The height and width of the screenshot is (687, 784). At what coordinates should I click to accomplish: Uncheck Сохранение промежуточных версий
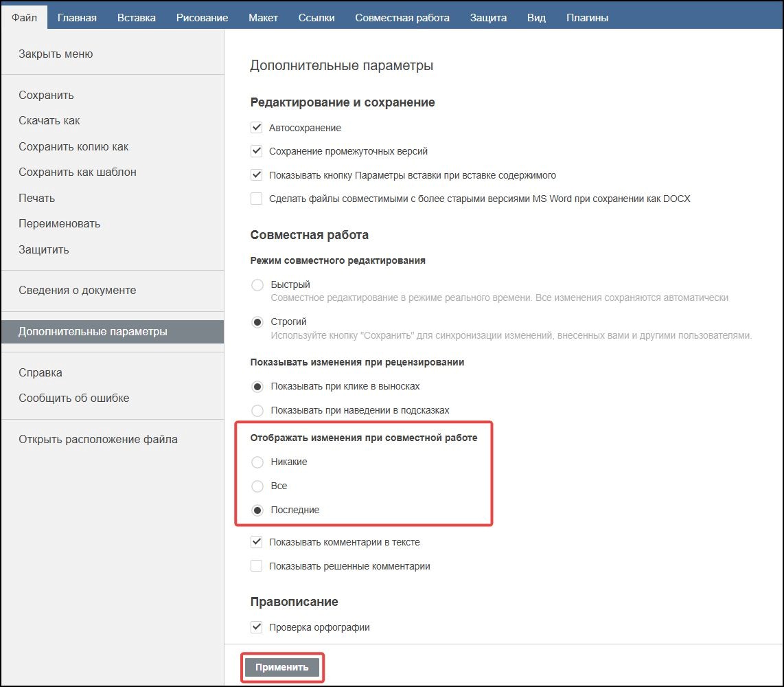[x=257, y=151]
